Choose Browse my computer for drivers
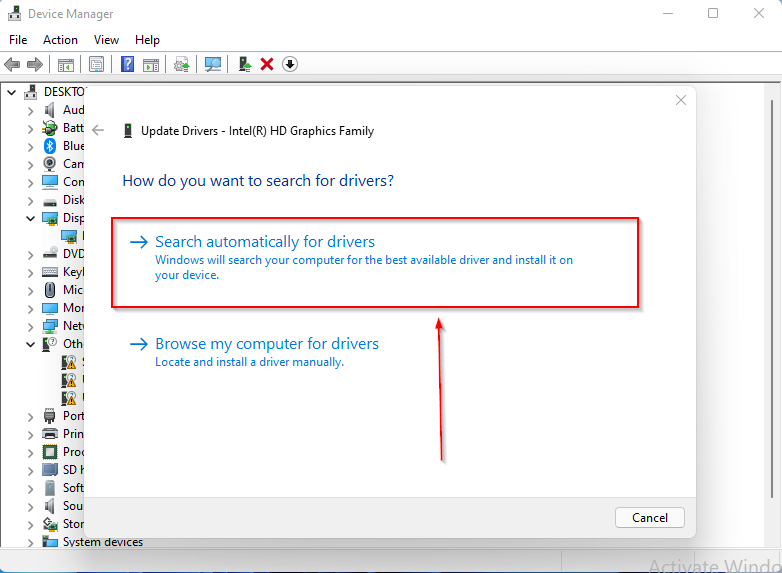 [267, 344]
